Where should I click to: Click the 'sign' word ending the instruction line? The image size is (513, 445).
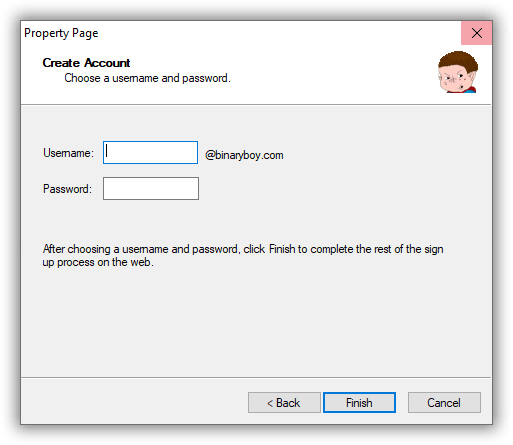pyautogui.click(x=434, y=249)
